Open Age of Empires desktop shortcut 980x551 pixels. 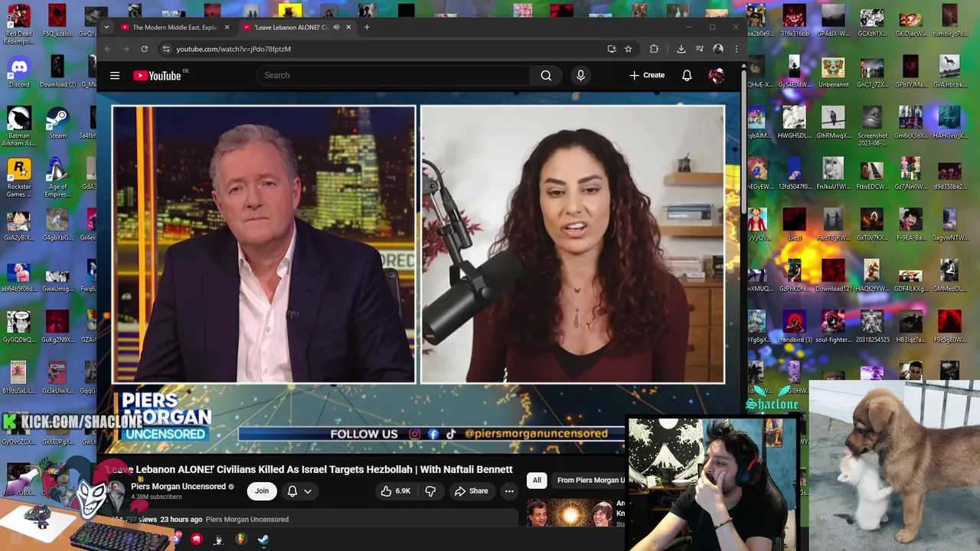(57, 178)
